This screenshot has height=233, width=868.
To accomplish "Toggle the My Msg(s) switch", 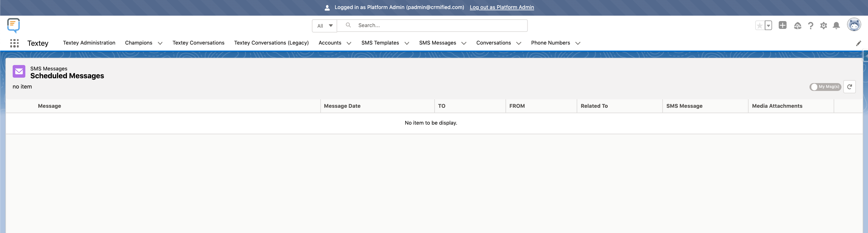I will 825,87.
